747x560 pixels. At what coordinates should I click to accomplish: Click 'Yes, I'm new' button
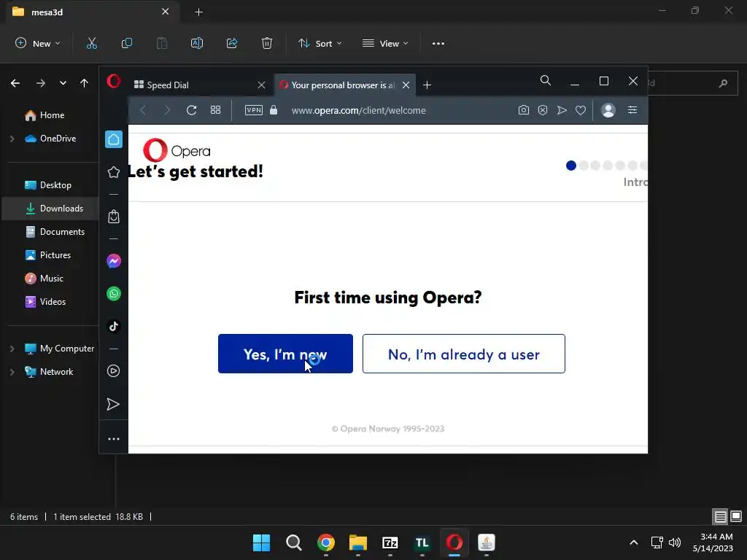click(x=285, y=354)
